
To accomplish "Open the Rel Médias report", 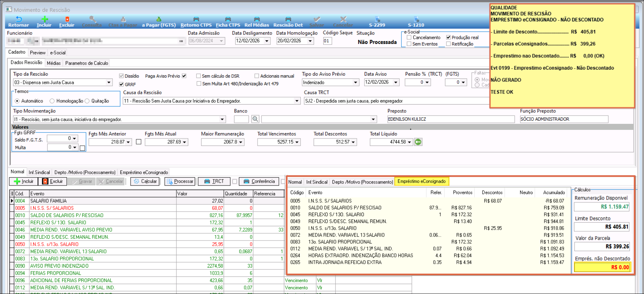I will pyautogui.click(x=256, y=20).
